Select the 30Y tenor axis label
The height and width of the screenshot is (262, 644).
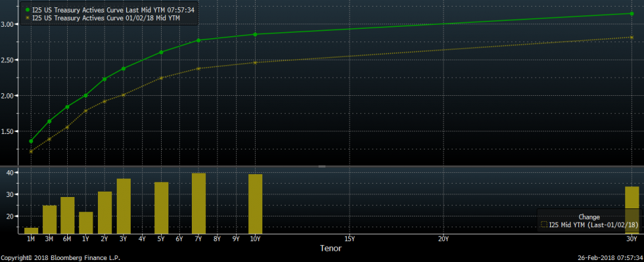(x=632, y=239)
